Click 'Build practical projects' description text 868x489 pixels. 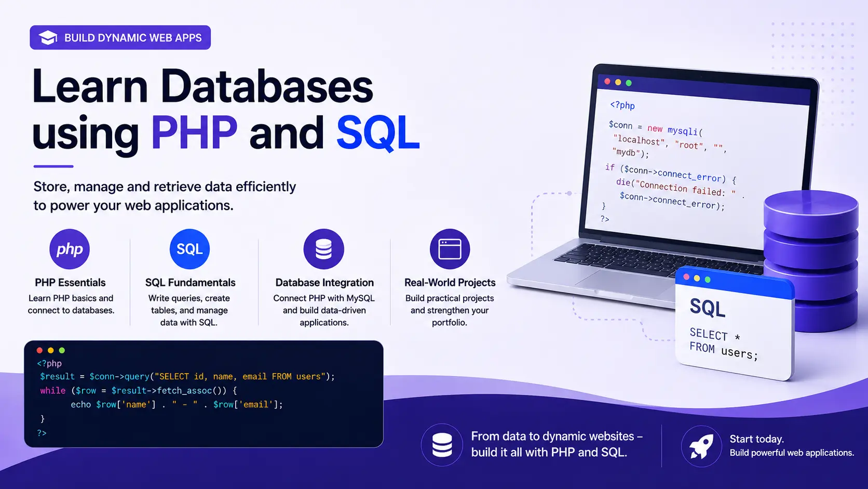tap(450, 310)
